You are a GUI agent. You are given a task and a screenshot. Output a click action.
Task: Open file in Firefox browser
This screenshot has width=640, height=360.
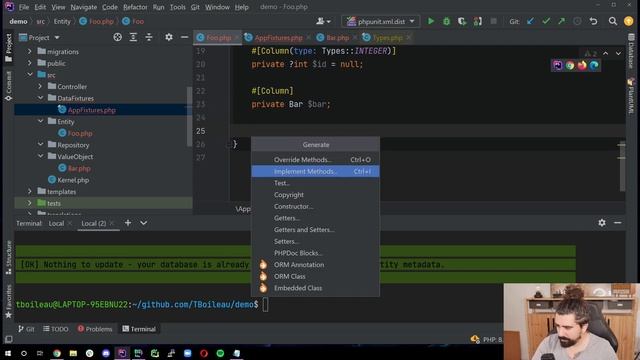582,65
